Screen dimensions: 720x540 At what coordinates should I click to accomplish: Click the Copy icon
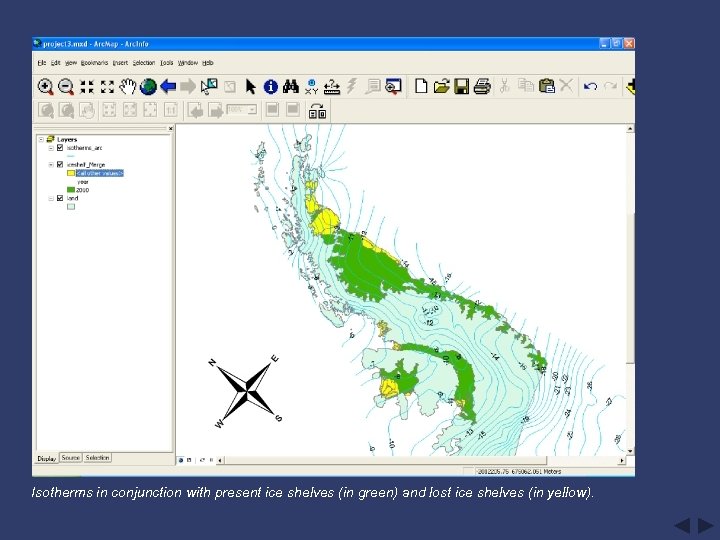[x=525, y=86]
